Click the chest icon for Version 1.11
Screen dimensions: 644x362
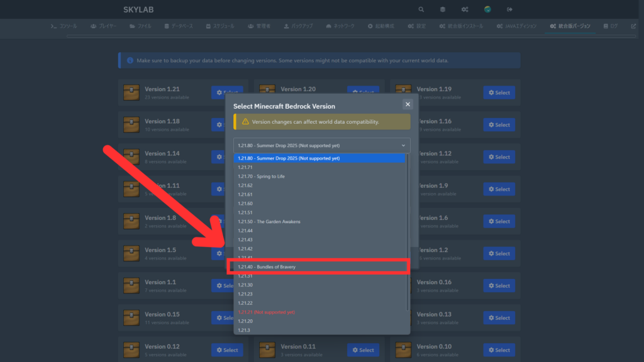[x=131, y=189]
